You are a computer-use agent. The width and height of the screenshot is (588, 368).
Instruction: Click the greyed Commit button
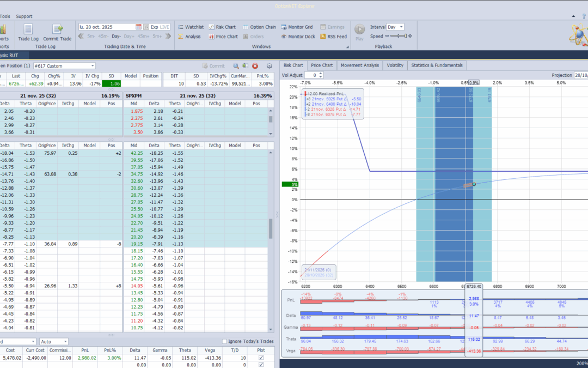click(213, 66)
